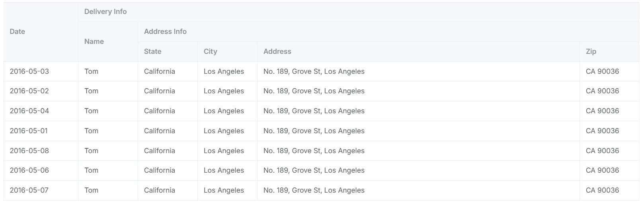Click the Address column header
Image resolution: width=644 pixels, height=203 pixels.
coord(277,51)
